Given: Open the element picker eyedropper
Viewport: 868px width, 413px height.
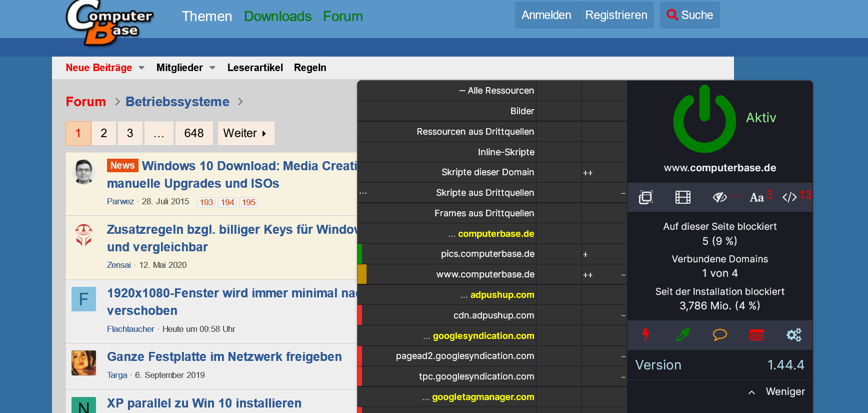Looking at the screenshot, I should pos(682,335).
